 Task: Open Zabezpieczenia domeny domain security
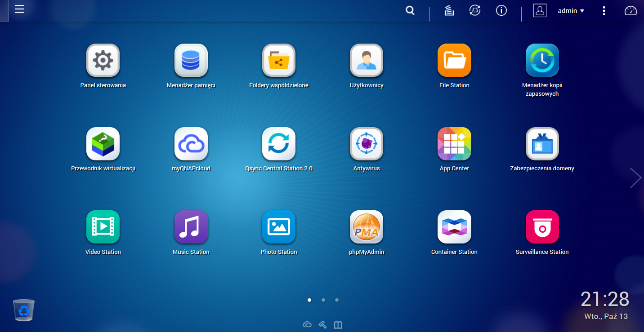click(542, 144)
